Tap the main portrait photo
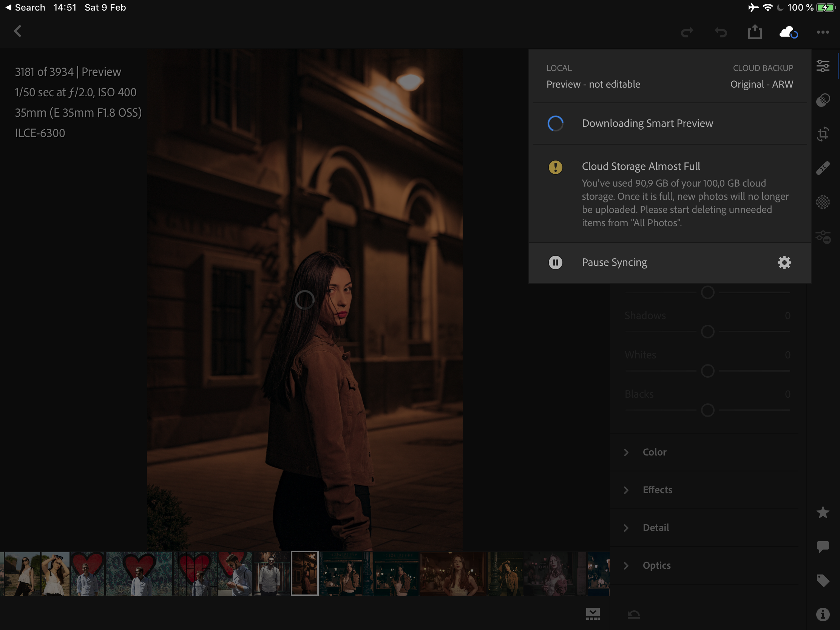 pyautogui.click(x=304, y=300)
